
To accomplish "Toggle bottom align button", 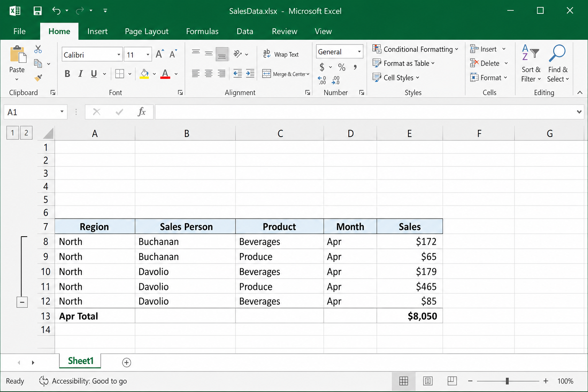I will pos(222,54).
